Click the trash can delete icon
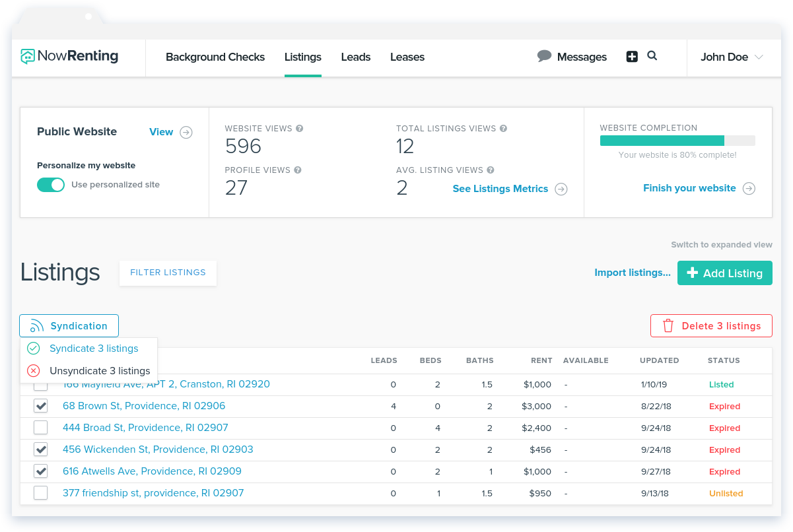This screenshot has height=532, width=793. coord(668,326)
